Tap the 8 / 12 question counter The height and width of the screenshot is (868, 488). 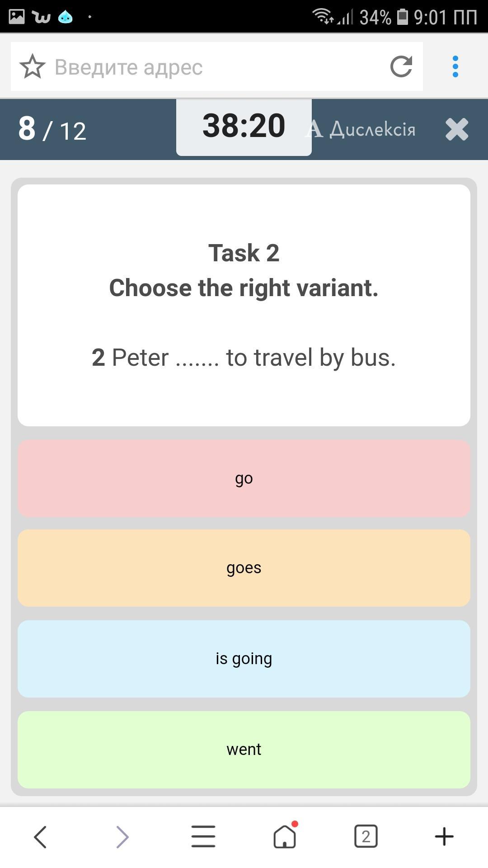pyautogui.click(x=52, y=129)
